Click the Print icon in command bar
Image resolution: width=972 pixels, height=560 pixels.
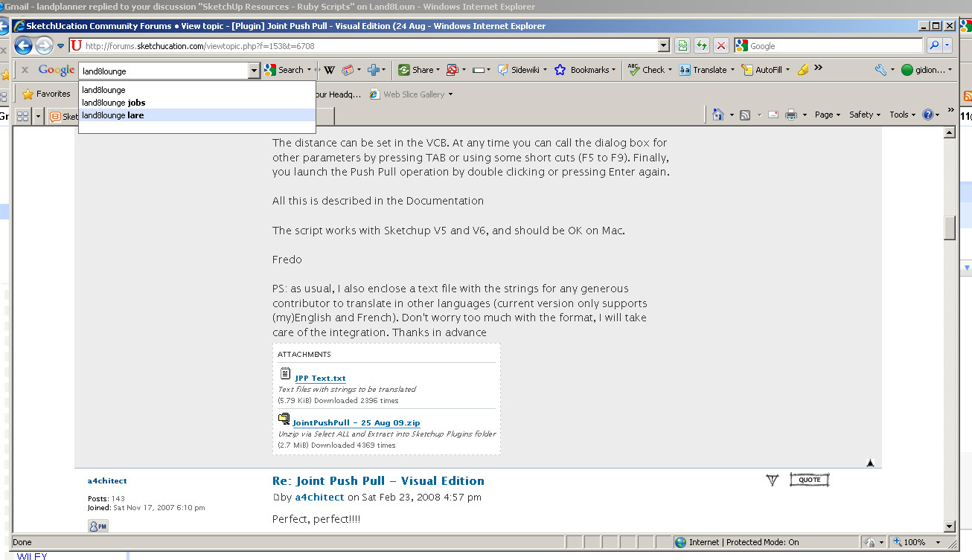pyautogui.click(x=790, y=115)
